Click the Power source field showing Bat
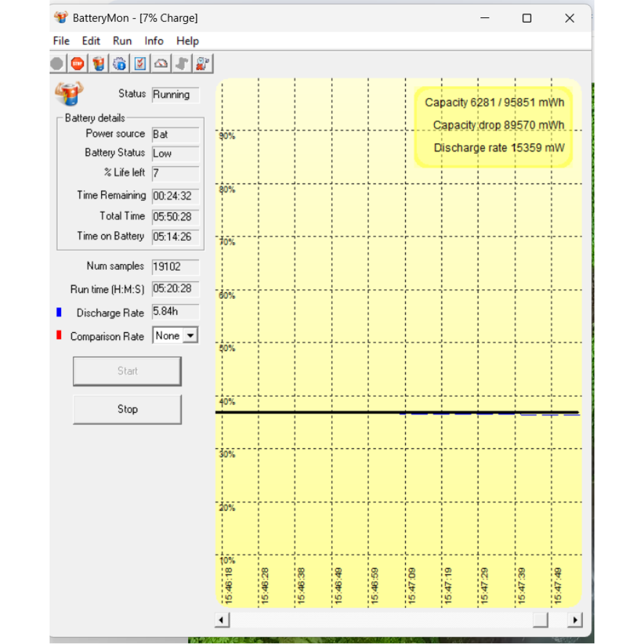Viewport: 644px width, 644px height. tap(175, 135)
